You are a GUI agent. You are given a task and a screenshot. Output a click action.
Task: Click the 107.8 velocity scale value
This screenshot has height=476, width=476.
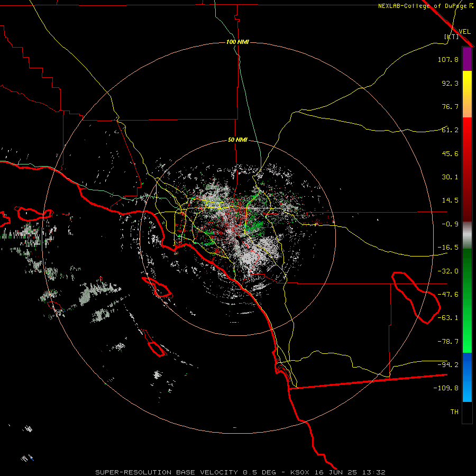tap(448, 59)
